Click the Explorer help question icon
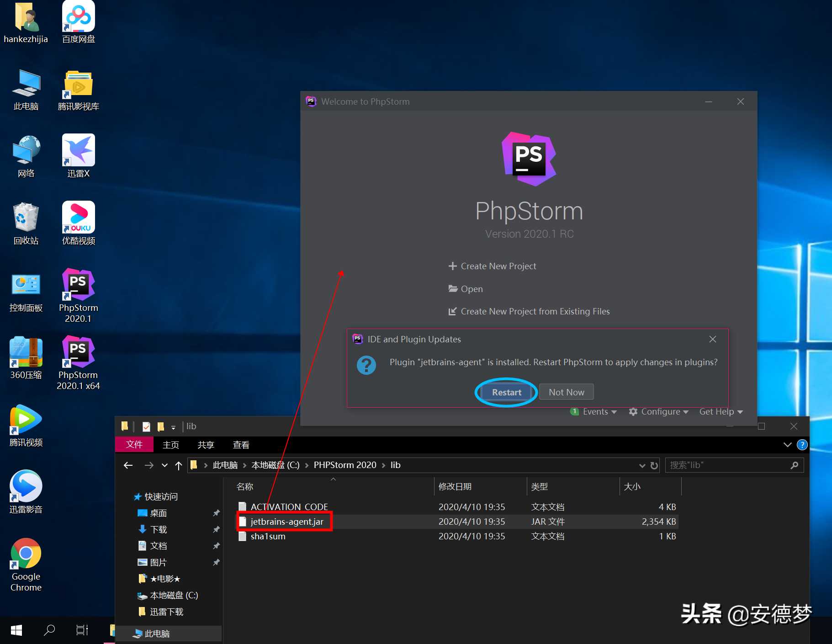 pos(802,445)
